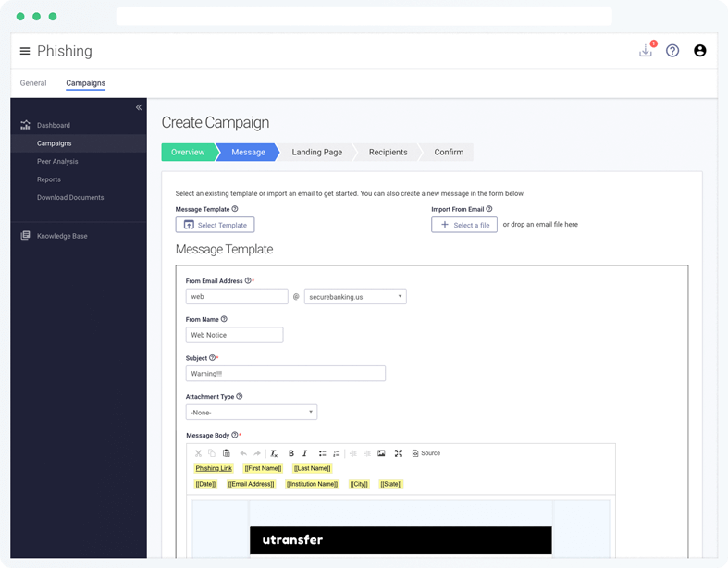Insert the Phishing Link placeholder tag
Image resolution: width=728 pixels, height=568 pixels.
[x=214, y=469]
